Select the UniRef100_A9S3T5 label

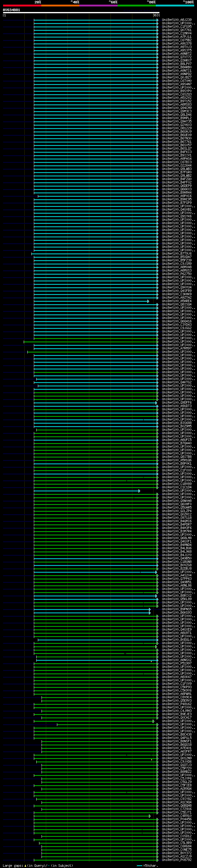pyautogui.click(x=176, y=50)
